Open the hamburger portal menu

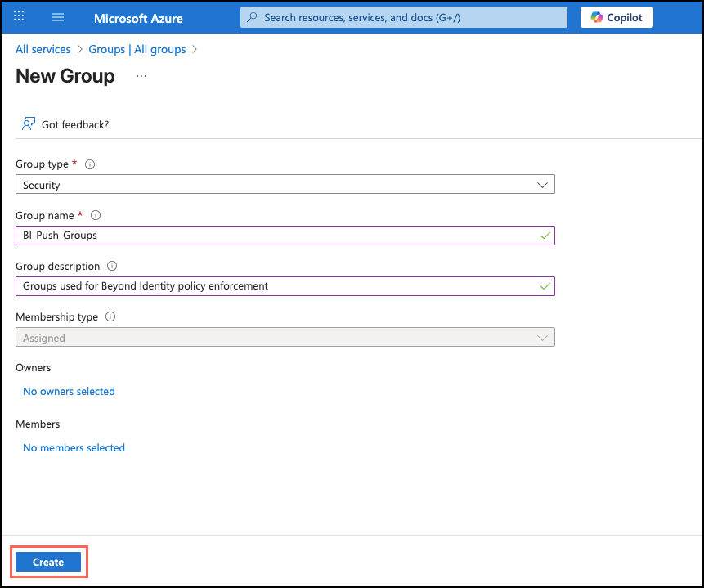point(58,17)
